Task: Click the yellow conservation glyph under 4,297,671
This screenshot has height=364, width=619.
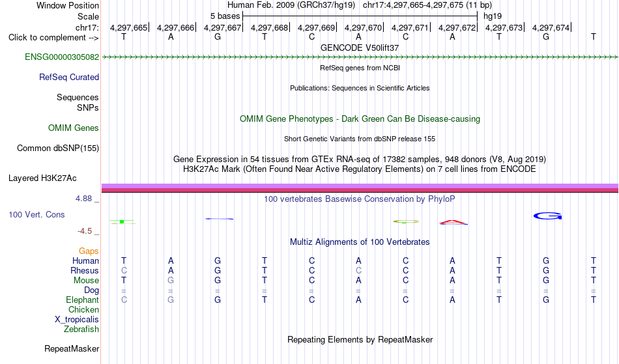Action: tap(406, 221)
